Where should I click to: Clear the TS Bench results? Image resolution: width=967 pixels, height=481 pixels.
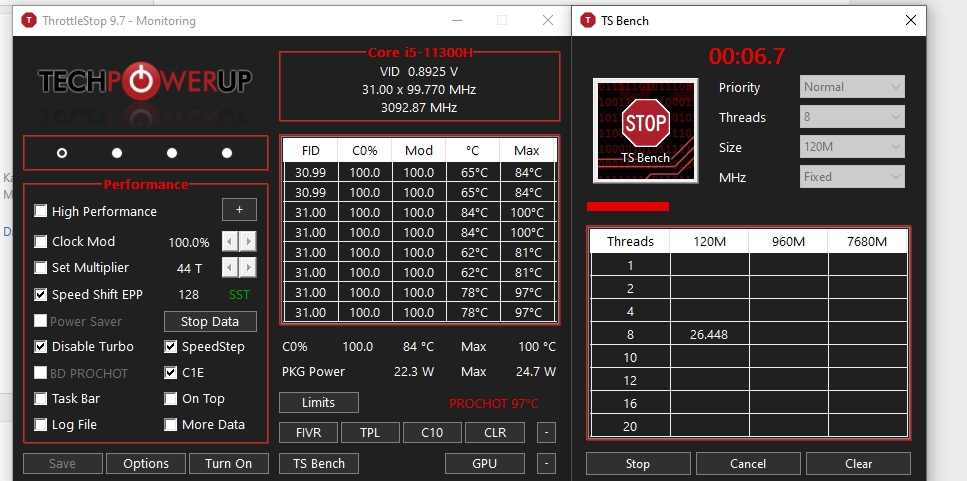tap(858, 463)
